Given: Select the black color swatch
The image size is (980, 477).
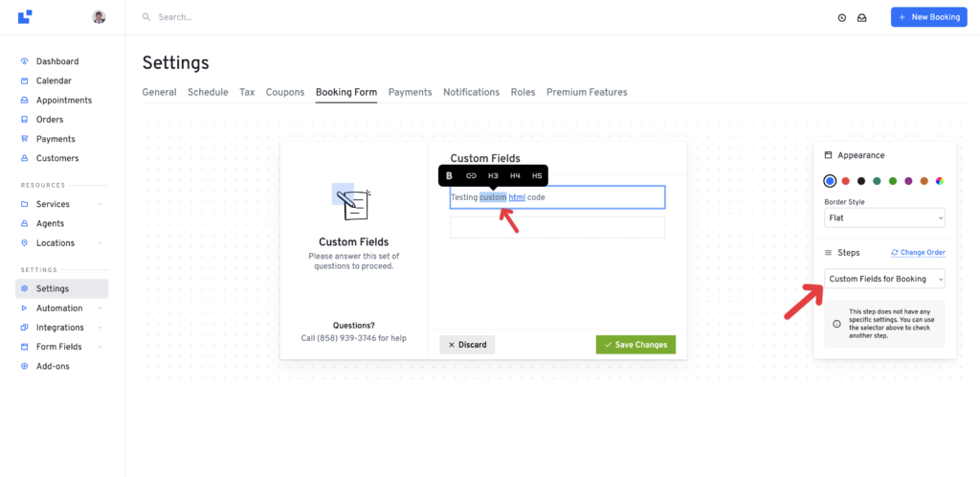Looking at the screenshot, I should point(861,181).
